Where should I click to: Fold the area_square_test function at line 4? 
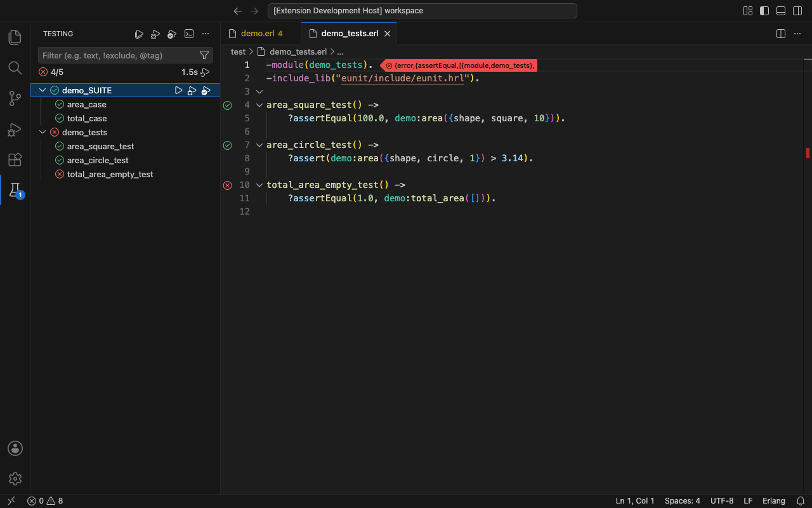point(259,105)
